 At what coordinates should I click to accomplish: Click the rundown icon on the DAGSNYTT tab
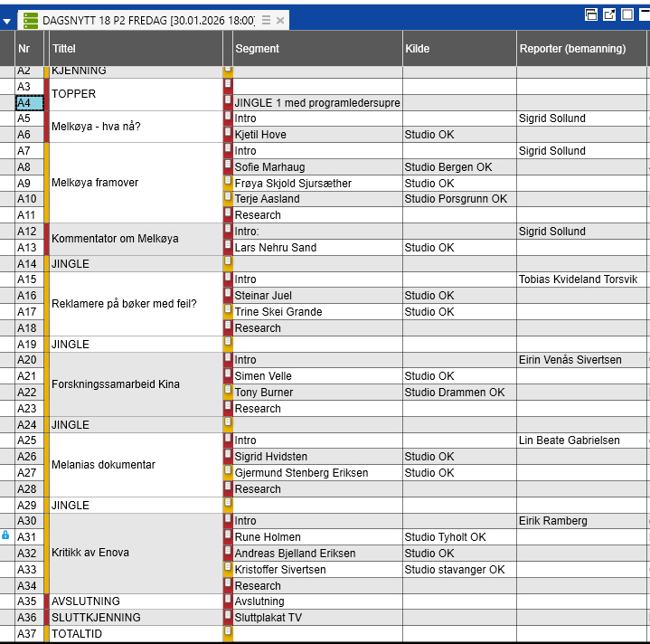(31, 20)
